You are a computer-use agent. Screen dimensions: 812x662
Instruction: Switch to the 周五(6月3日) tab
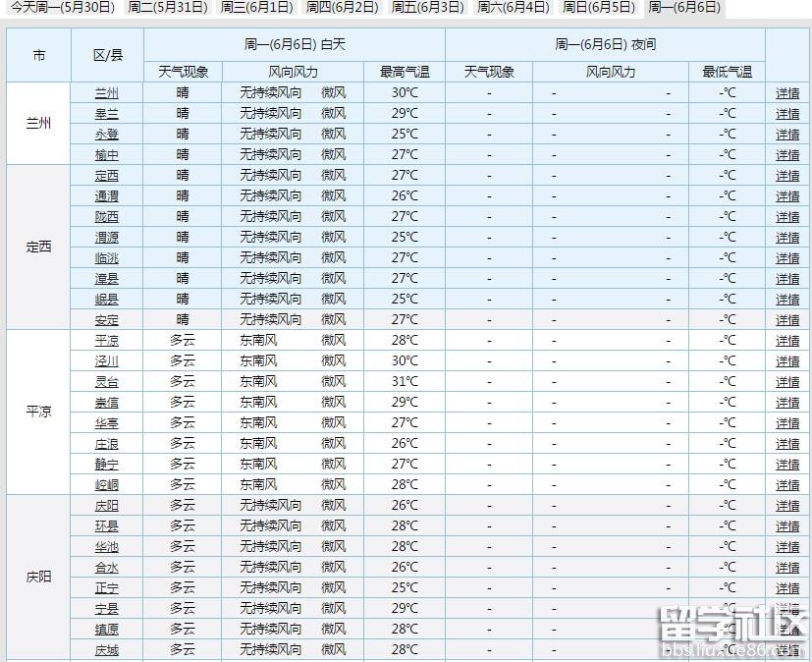coord(427,7)
